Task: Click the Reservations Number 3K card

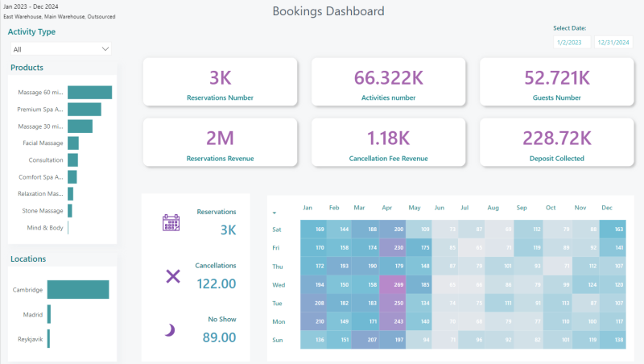Action: click(220, 82)
